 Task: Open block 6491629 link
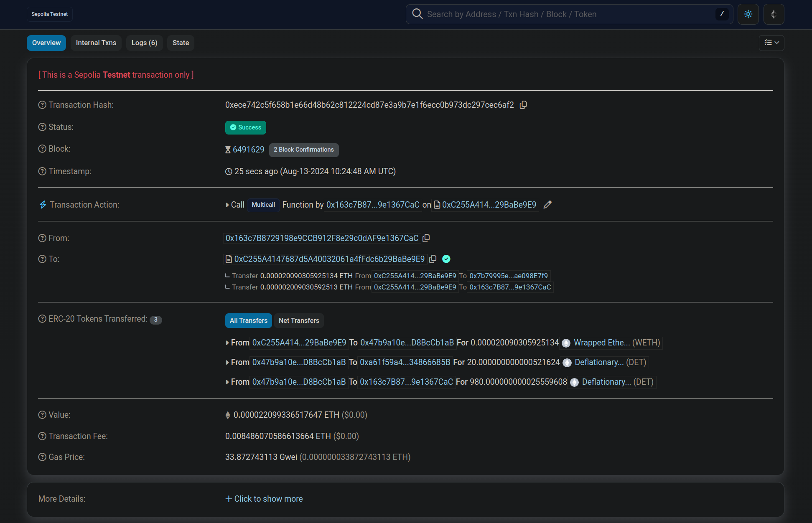[249, 150]
